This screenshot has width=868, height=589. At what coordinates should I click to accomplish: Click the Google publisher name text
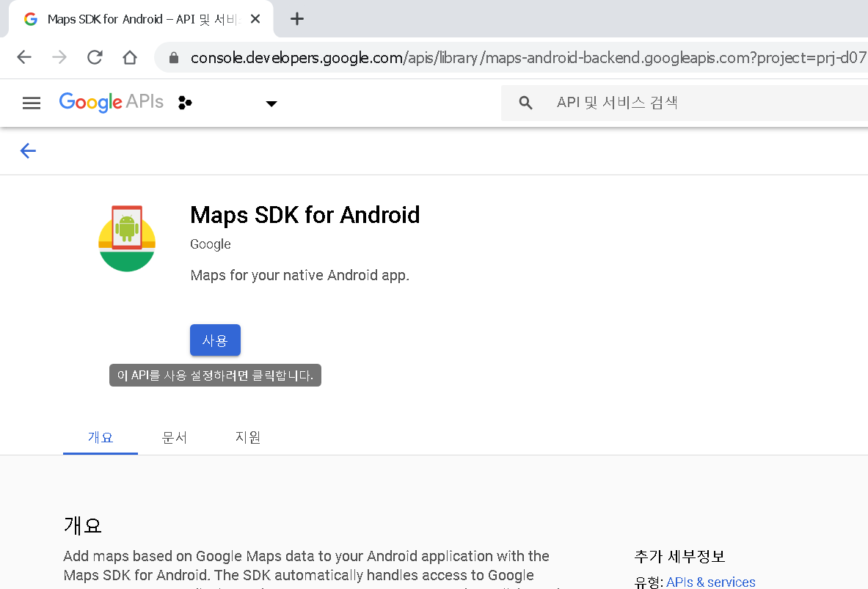tap(211, 244)
